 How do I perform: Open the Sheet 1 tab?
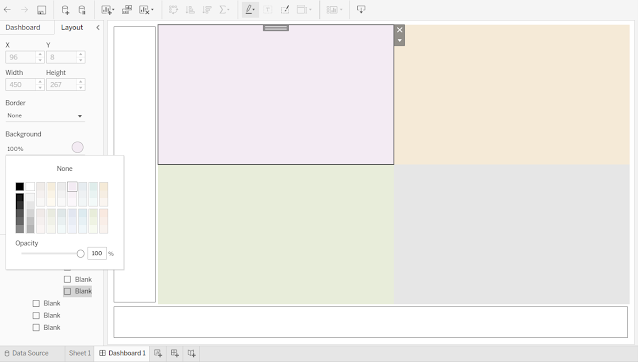pyautogui.click(x=79, y=353)
